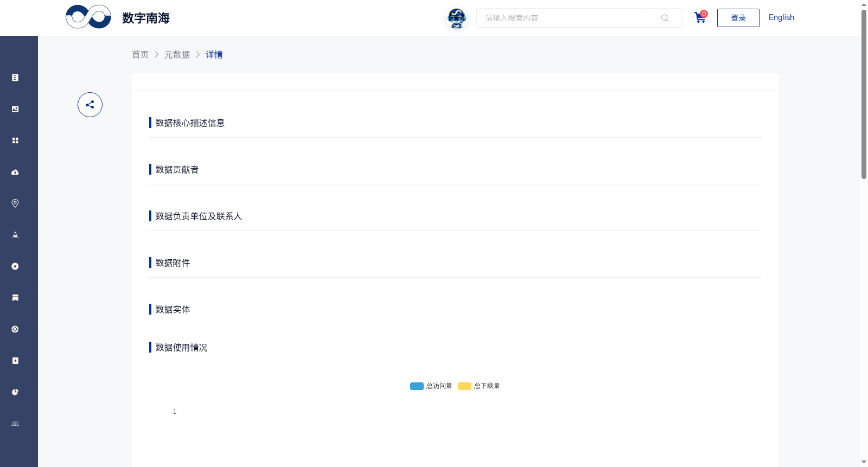Toggle the 总访问量 legend series
Viewport: 868px width, 467px height.
coord(431,386)
